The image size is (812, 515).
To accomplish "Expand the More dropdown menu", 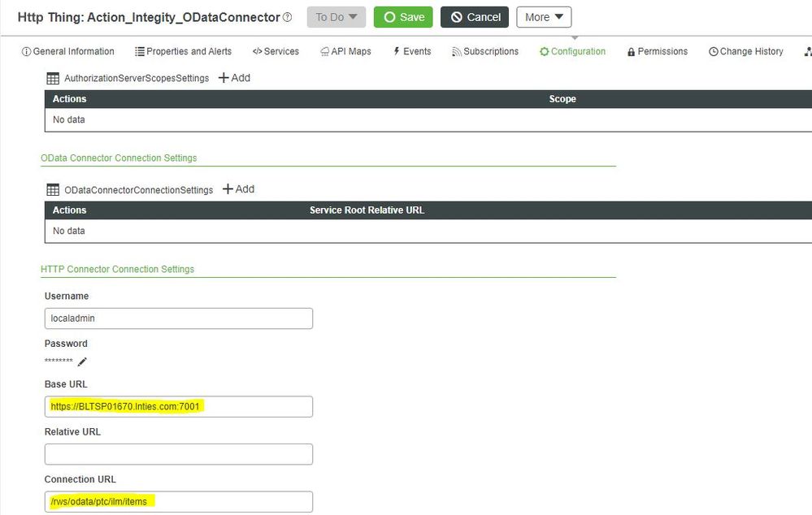I will [544, 17].
